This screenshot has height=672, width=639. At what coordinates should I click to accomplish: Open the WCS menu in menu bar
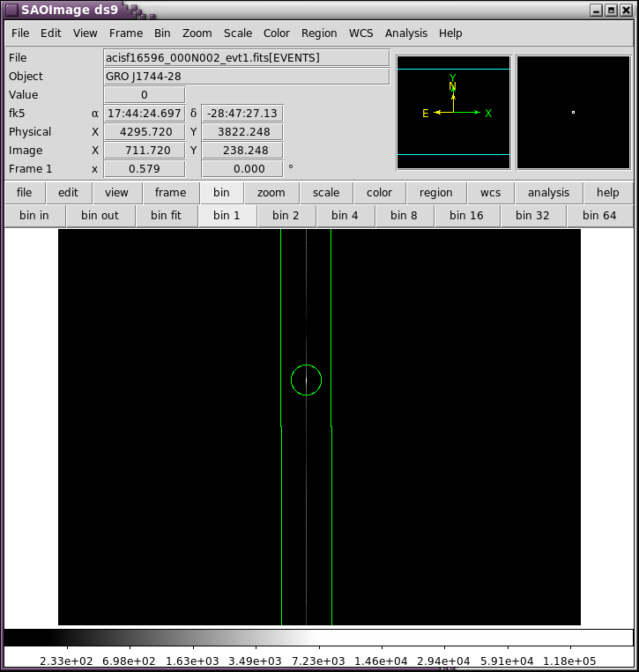pyautogui.click(x=360, y=33)
